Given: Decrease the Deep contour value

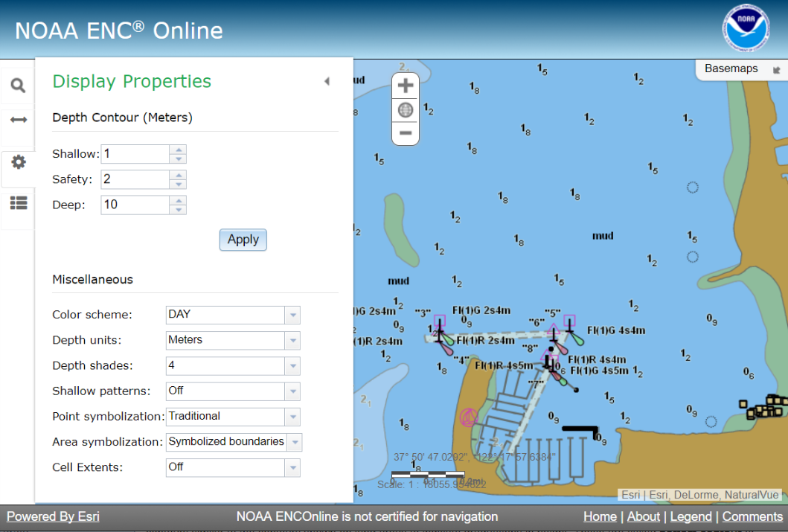Looking at the screenshot, I should point(179,210).
